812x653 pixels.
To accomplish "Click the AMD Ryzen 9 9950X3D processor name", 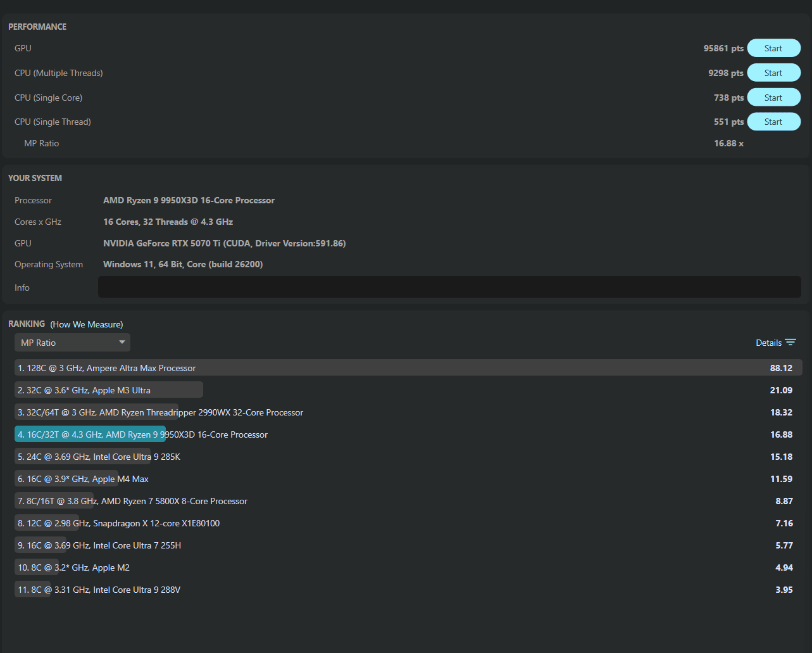I will 189,200.
